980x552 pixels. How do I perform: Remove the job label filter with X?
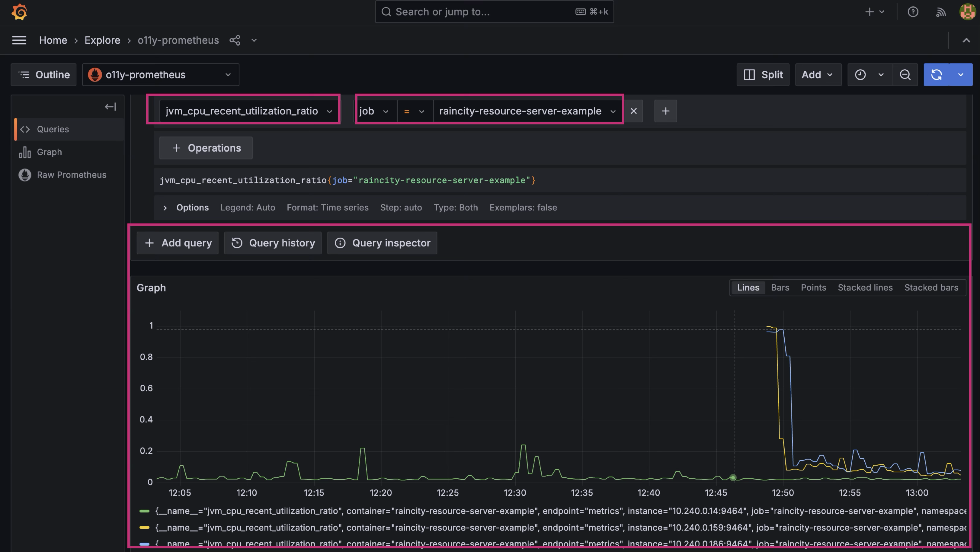(633, 111)
